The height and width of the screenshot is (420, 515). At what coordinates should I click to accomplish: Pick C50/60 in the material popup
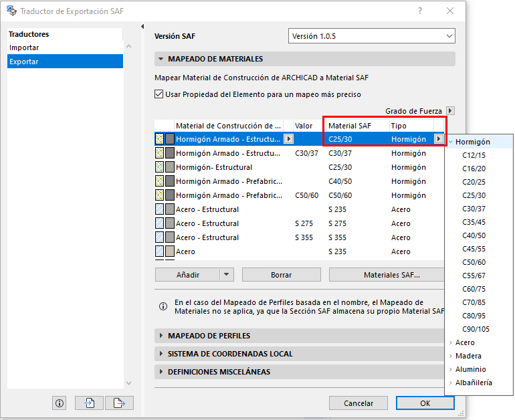[x=474, y=262]
